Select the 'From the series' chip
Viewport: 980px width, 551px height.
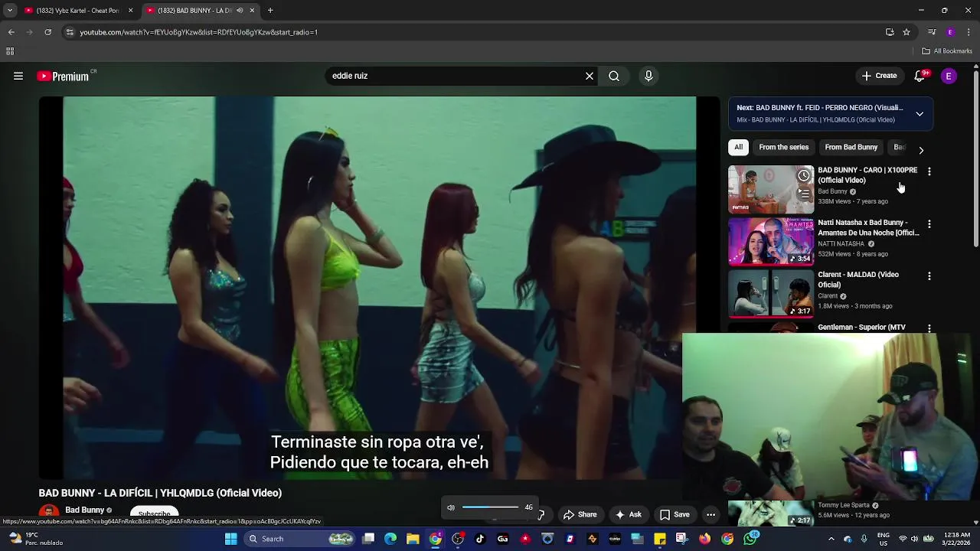(783, 147)
